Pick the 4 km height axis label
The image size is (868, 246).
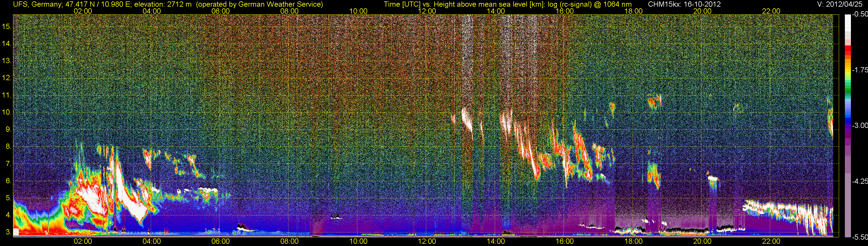(8, 215)
